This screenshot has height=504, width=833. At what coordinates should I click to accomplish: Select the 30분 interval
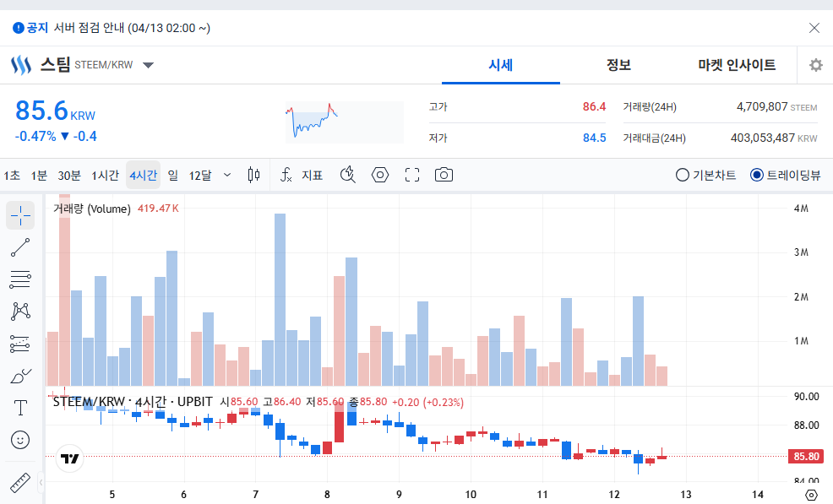pyautogui.click(x=69, y=175)
